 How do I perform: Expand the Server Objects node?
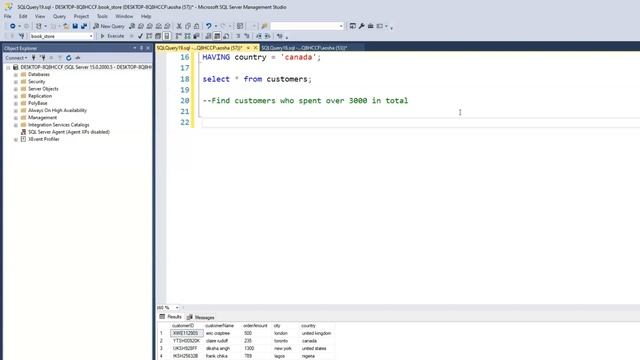click(16, 89)
